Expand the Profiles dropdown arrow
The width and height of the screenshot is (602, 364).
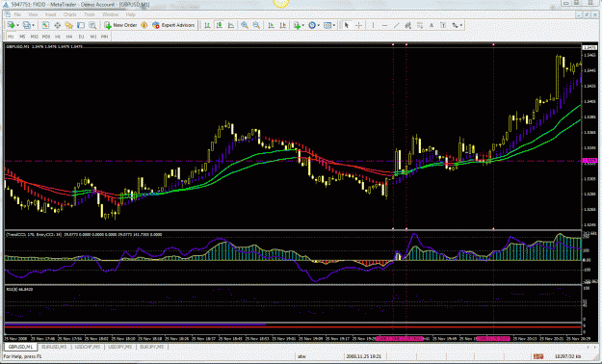coord(34,25)
